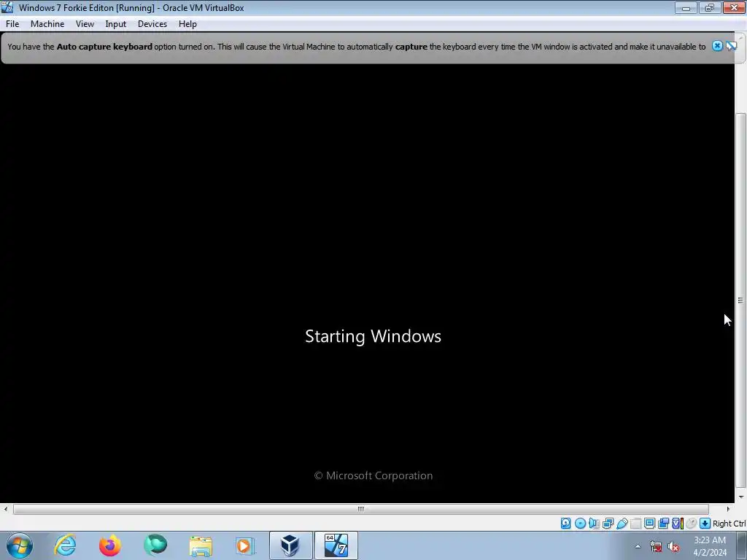Show hidden system tray icons
The image size is (747, 560).
[638, 546]
